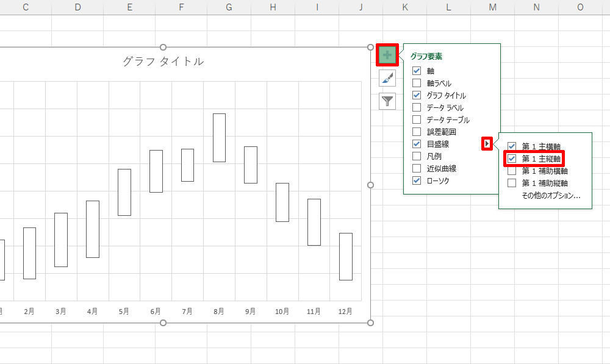Image resolution: width=610 pixels, height=364 pixels.
Task: Click the 10月 axis label
Action: pyautogui.click(x=282, y=311)
